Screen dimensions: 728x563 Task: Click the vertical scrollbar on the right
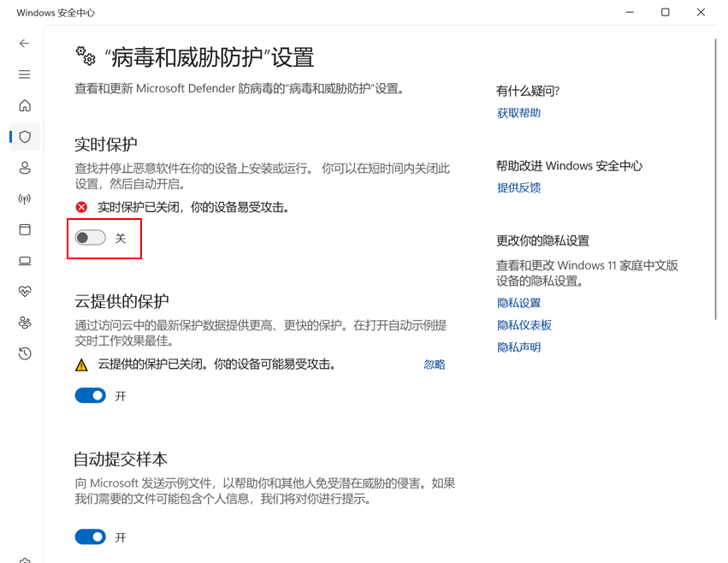[715, 179]
